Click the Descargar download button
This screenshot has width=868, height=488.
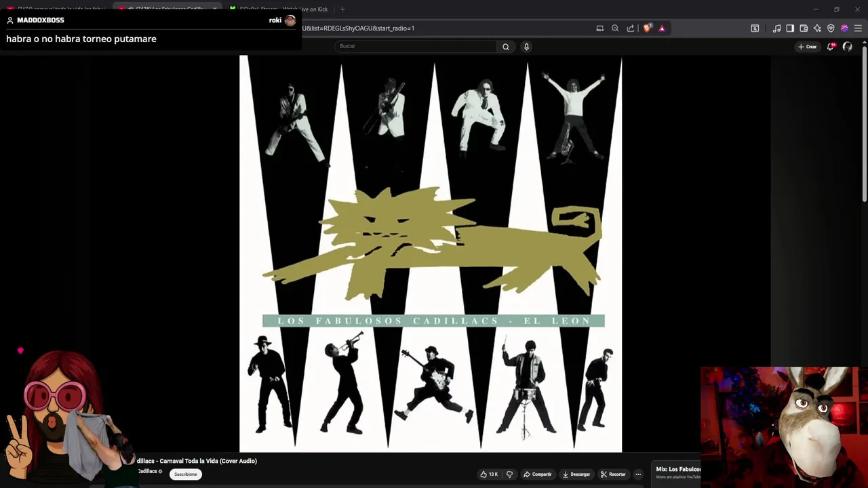point(576,474)
